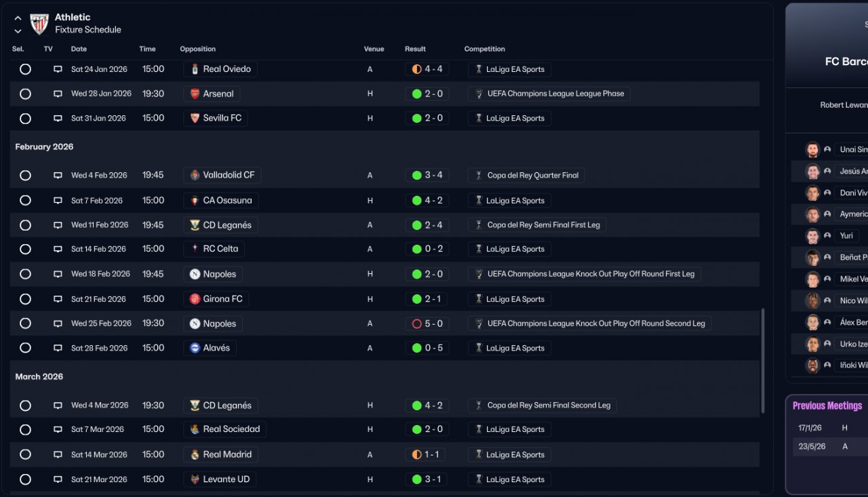Sort fixtures by the Date column header
Viewport: 868px width, 497px height.
79,49
